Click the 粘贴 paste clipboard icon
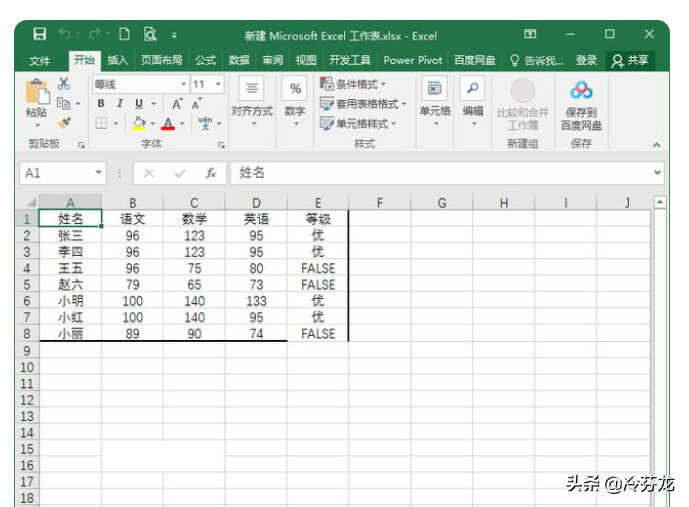The image size is (689, 507). coord(37,92)
